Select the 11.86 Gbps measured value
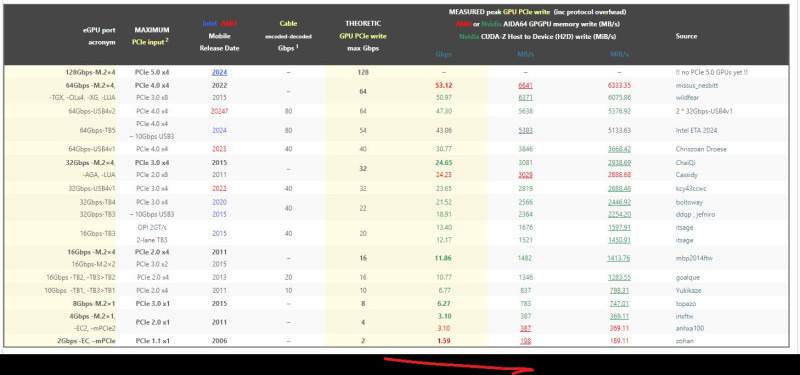This screenshot has width=800, height=375. pos(443,259)
